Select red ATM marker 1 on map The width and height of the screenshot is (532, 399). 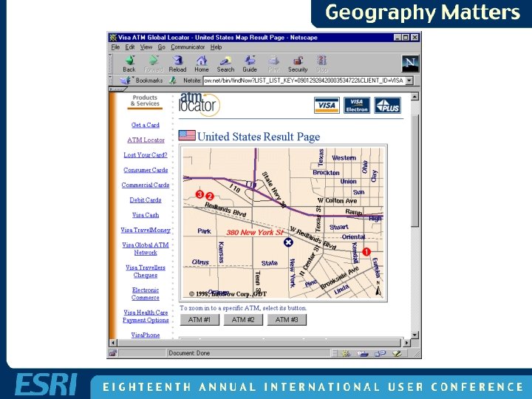point(366,252)
